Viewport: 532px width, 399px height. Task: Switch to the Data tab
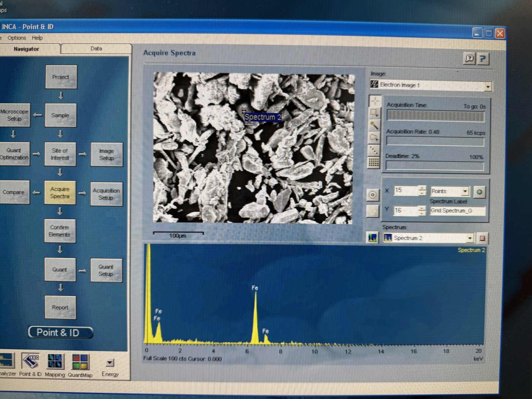(96, 49)
